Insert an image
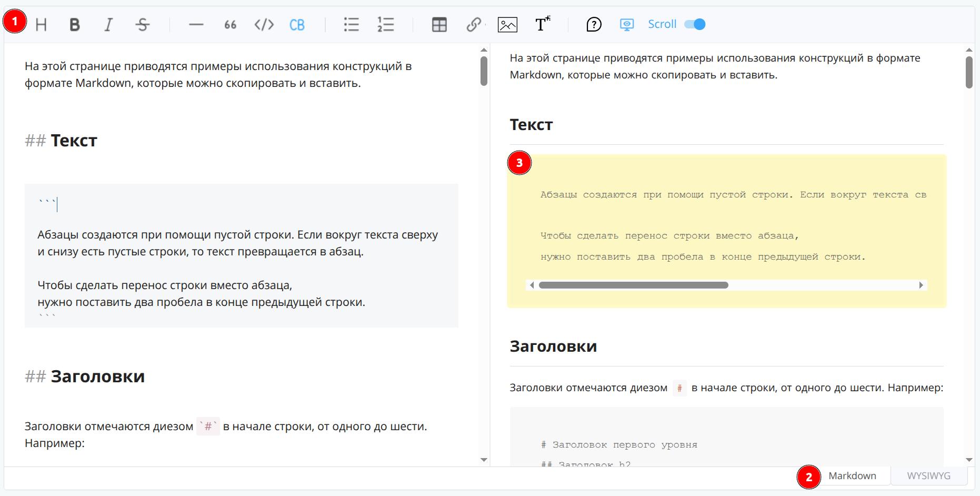Viewport: 980px width, 496px height. tap(507, 25)
